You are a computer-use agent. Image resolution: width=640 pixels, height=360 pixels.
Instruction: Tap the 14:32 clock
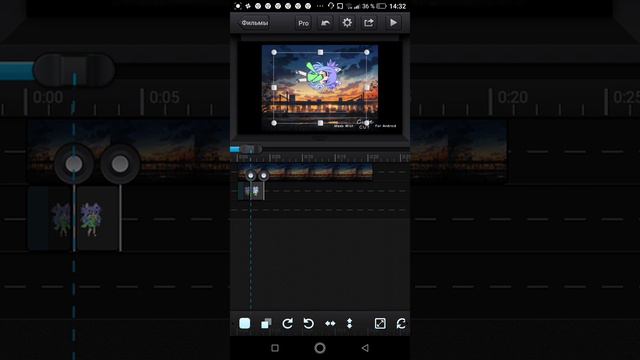pos(398,6)
